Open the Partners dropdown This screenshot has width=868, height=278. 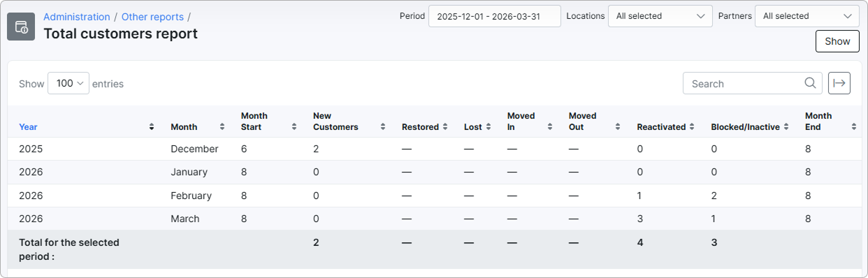point(807,16)
